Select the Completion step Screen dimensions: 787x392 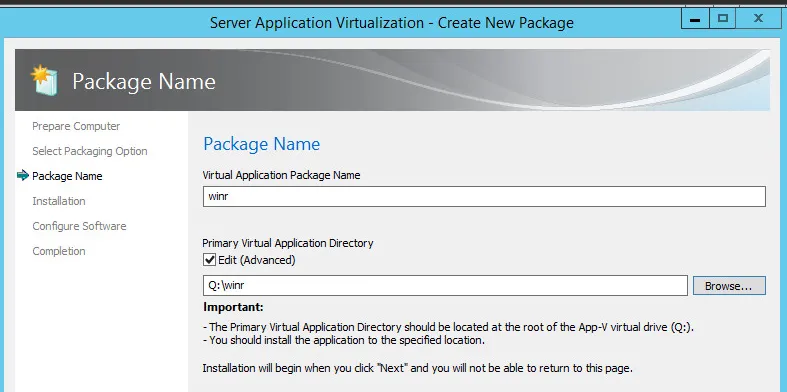tap(59, 251)
